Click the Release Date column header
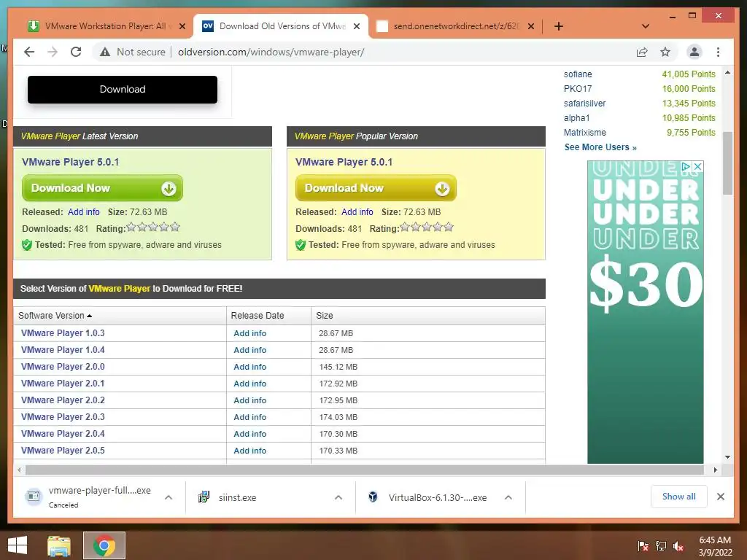Image resolution: width=747 pixels, height=560 pixels. (x=258, y=315)
